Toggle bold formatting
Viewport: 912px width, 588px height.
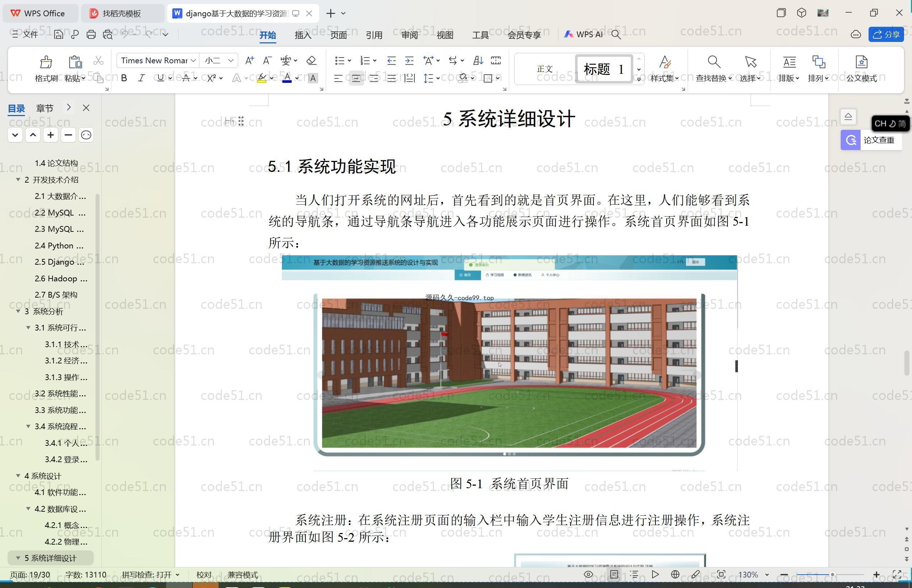tap(124, 78)
